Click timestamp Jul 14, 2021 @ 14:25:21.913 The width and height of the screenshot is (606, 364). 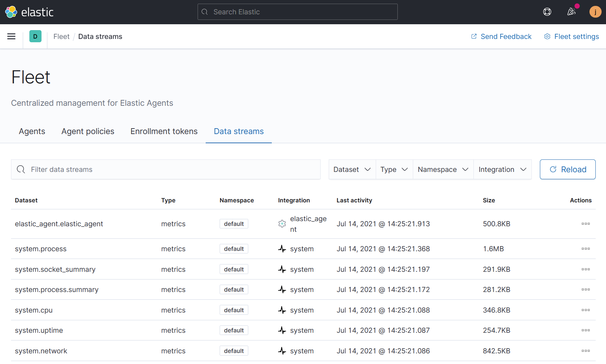pyautogui.click(x=383, y=224)
